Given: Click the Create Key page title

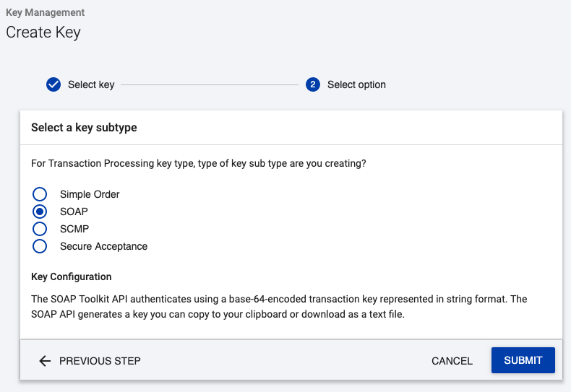Looking at the screenshot, I should click(x=43, y=32).
